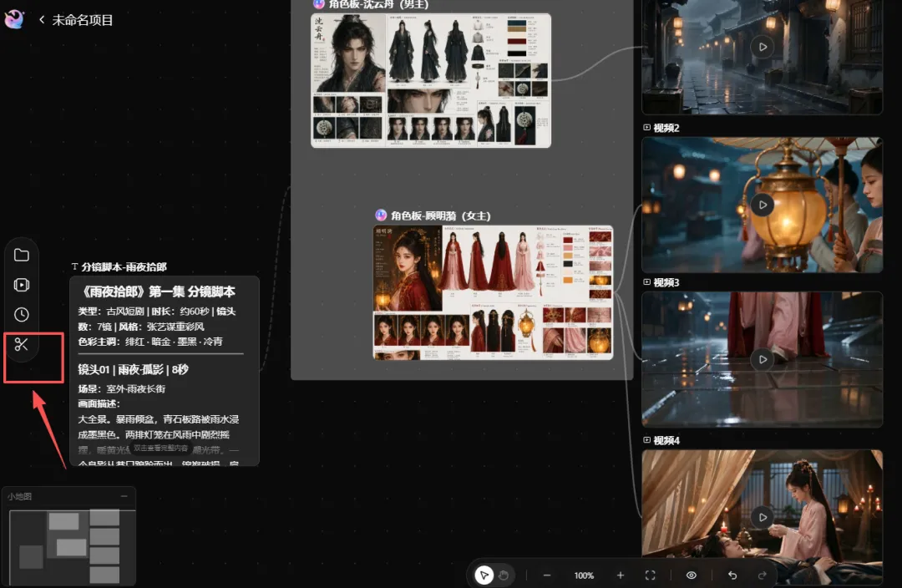
Task: Click the 场景: 室外·雨夜长街 line
Action: [121, 389]
